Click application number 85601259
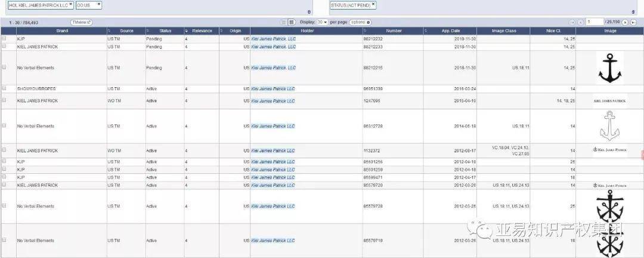Viewport: 644px width, 258px height. [373, 170]
